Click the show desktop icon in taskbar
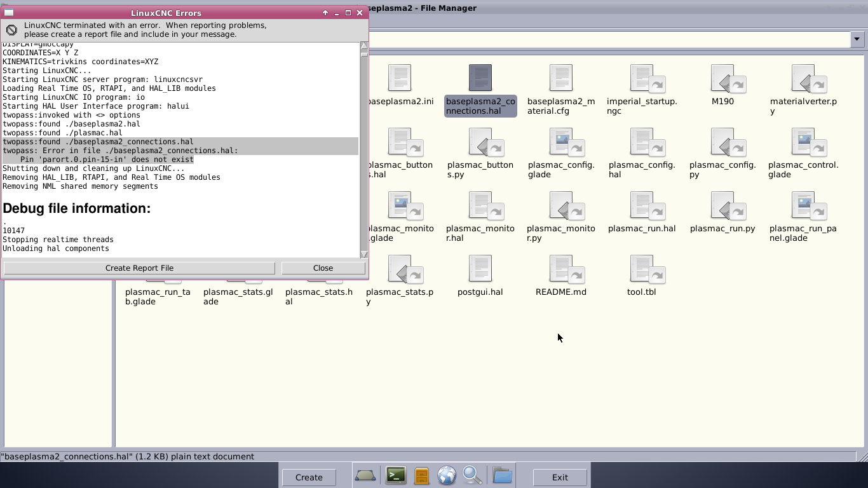Image resolution: width=868 pixels, height=488 pixels. coord(365,475)
